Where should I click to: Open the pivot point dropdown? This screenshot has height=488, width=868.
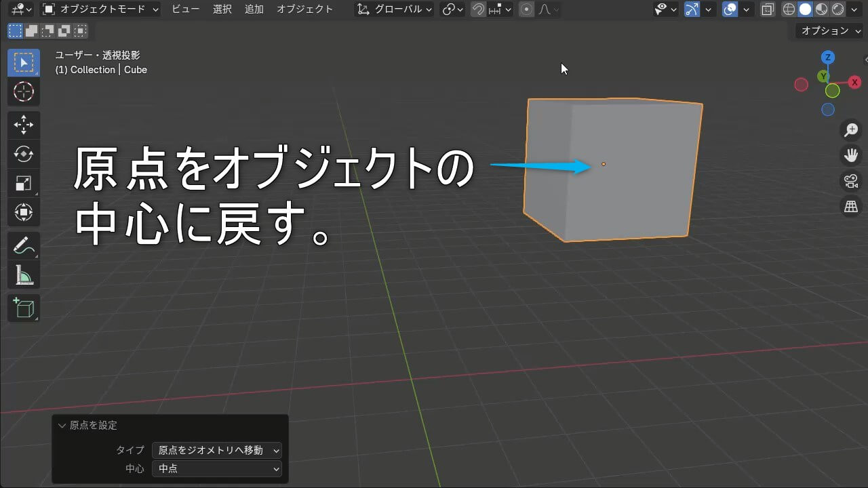[x=452, y=9]
